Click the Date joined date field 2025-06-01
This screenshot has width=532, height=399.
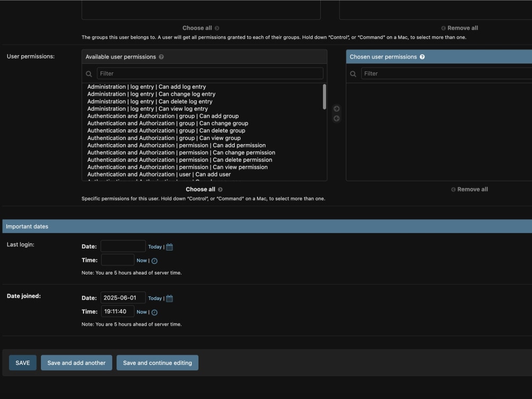tap(123, 298)
